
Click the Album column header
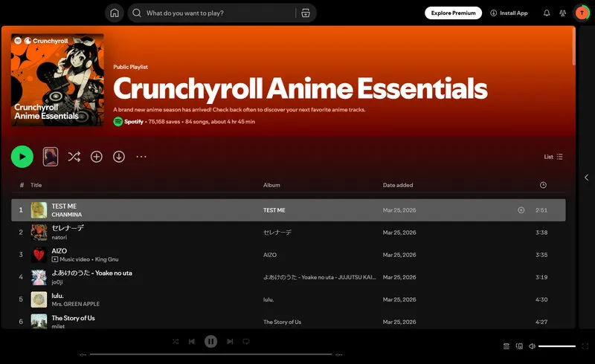point(271,185)
